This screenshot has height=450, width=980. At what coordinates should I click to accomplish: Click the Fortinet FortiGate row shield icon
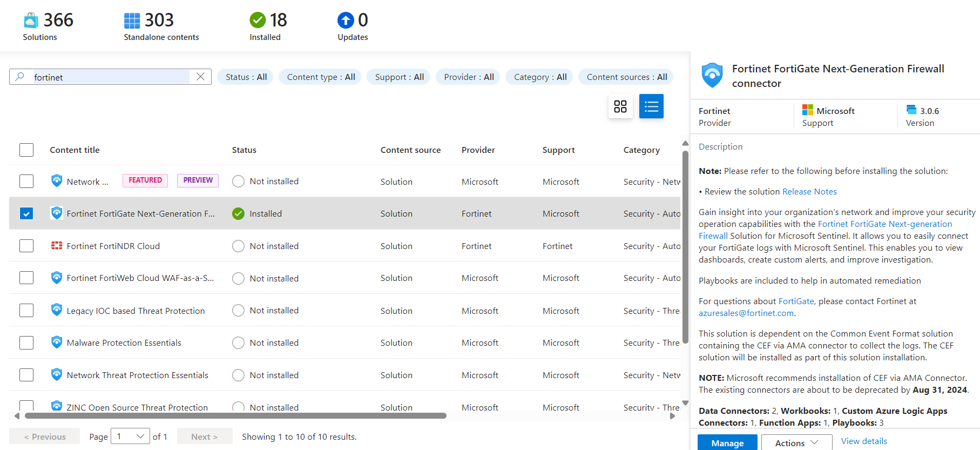(57, 213)
